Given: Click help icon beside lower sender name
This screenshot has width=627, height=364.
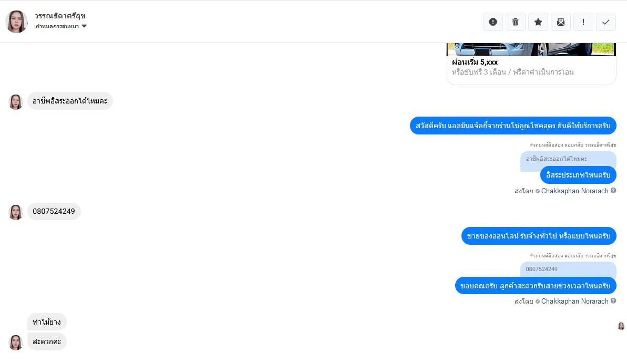Looking at the screenshot, I should (x=613, y=301).
